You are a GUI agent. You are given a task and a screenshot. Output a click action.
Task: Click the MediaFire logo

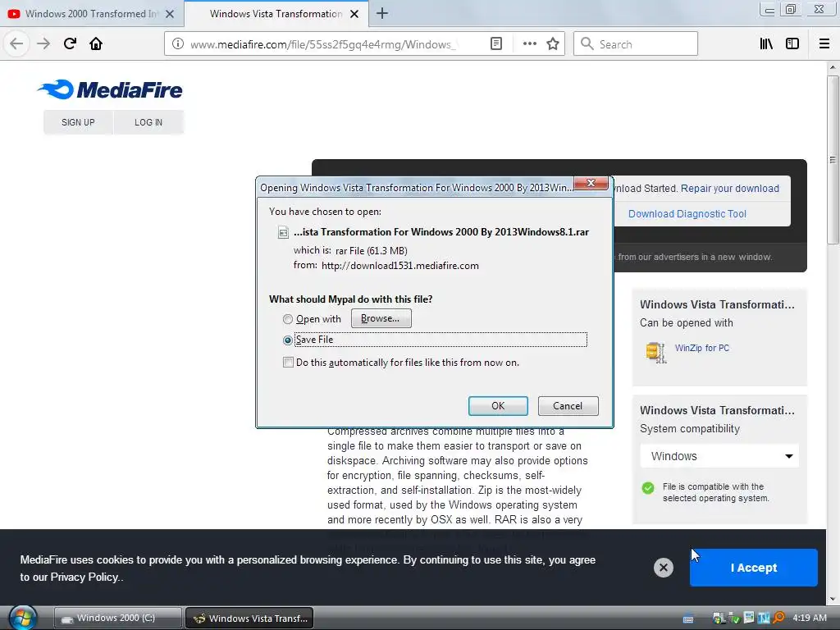coord(110,89)
